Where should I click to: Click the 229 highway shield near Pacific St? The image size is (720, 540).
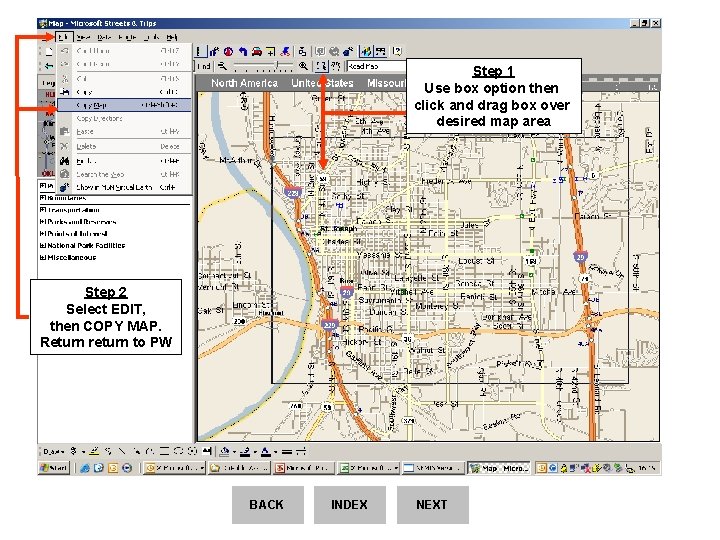(329, 325)
